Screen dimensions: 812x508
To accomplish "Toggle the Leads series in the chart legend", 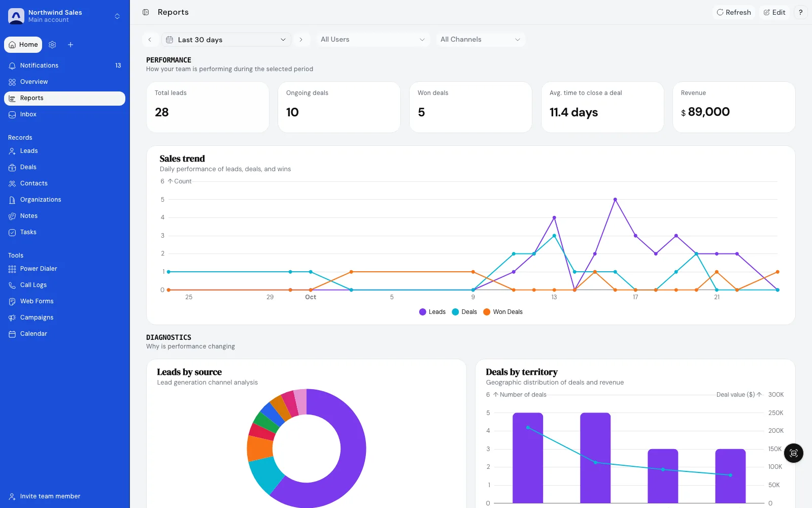I will point(432,312).
